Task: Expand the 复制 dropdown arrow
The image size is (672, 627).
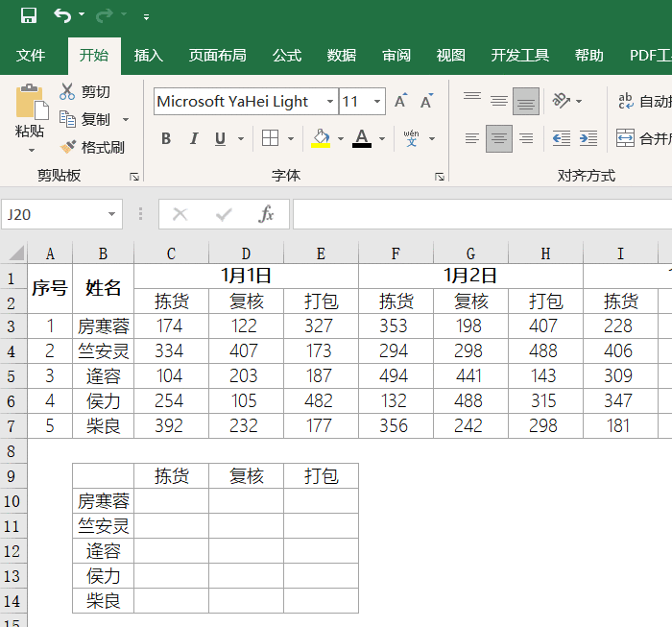Action: pos(126,120)
